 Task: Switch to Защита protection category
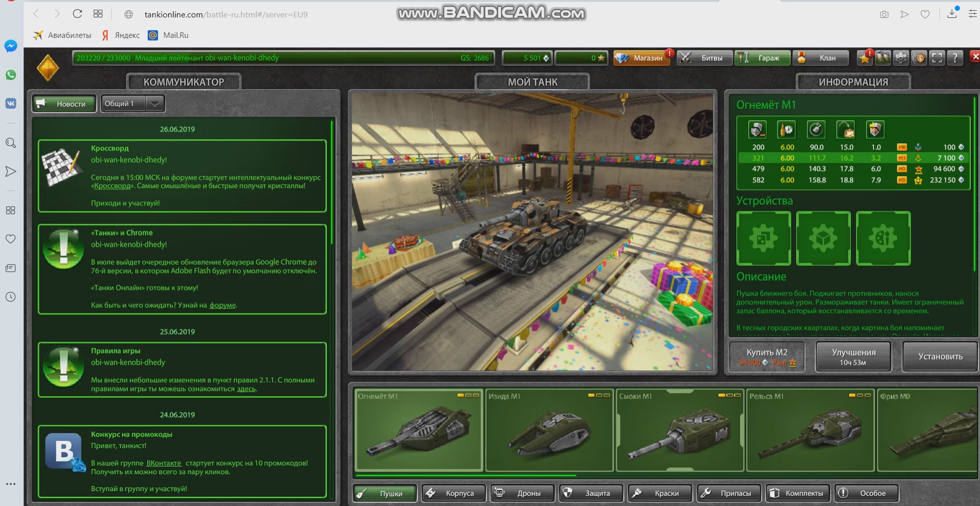[591, 493]
